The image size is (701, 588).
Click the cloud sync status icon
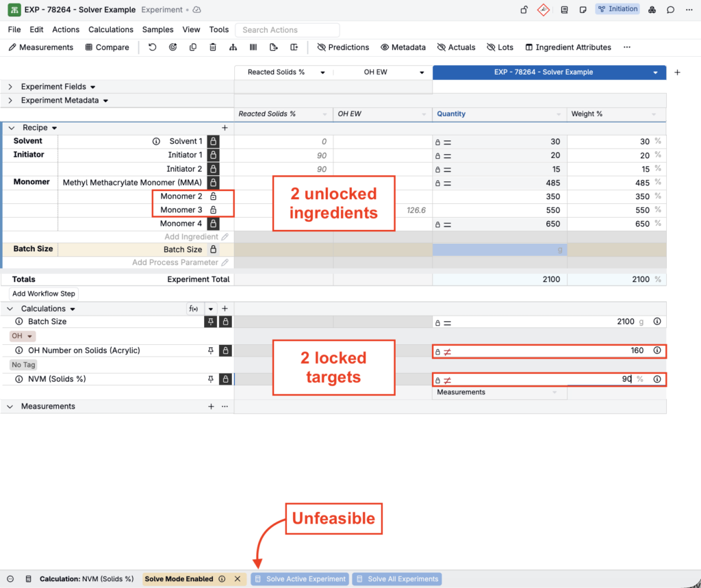point(196,10)
